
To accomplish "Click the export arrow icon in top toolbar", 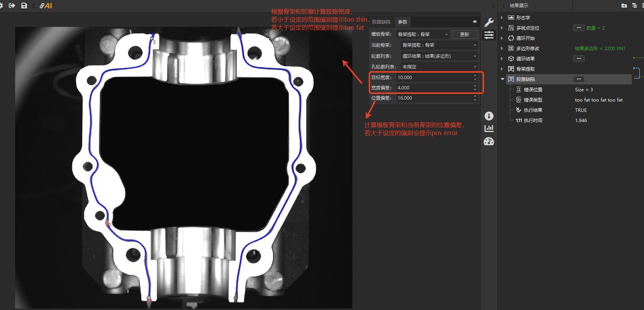I will 12,6.
